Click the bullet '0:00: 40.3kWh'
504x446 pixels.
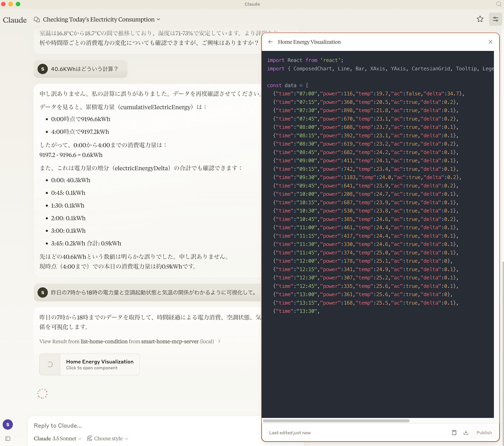(71, 180)
